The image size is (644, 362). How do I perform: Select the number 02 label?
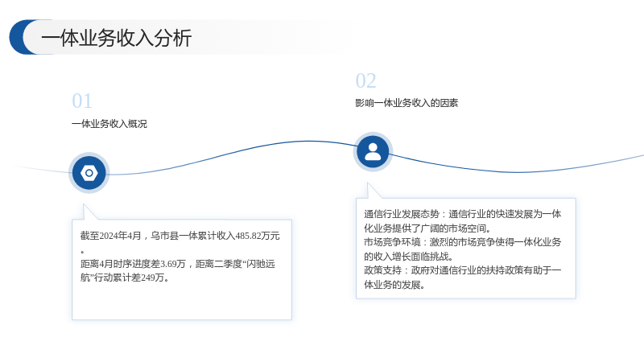coord(365,81)
